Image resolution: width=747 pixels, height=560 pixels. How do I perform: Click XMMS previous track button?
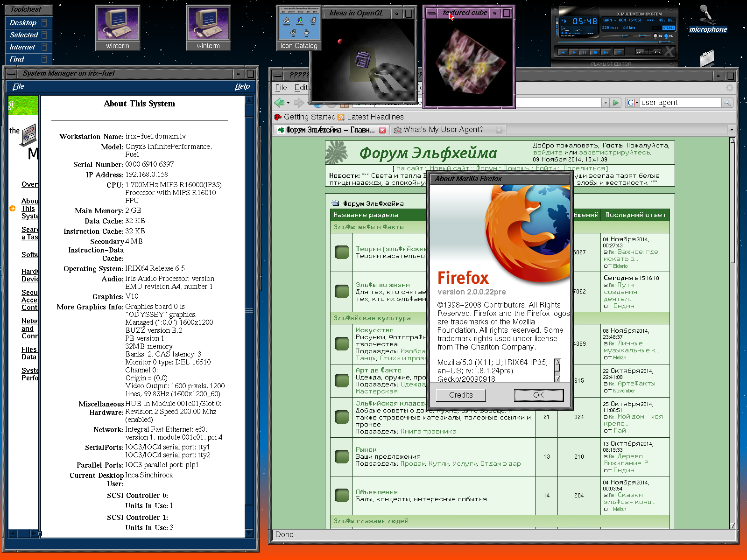tap(563, 52)
